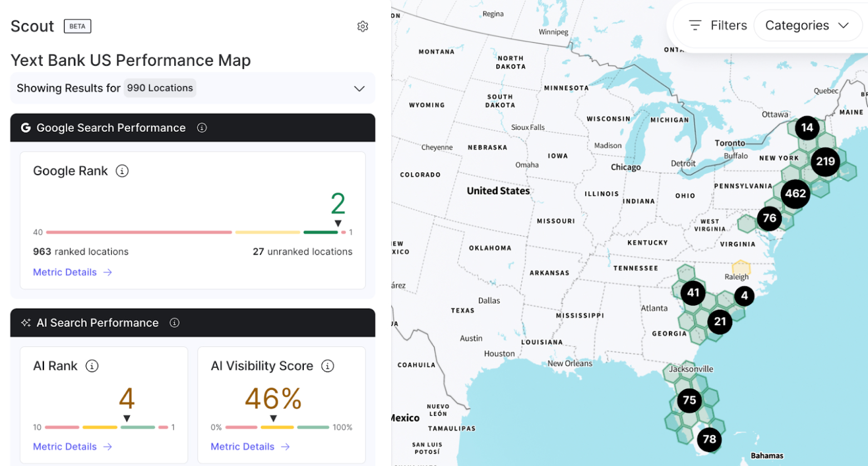Click info icon next to Google Rank
Viewport: 868px width, 466px height.
pyautogui.click(x=122, y=171)
